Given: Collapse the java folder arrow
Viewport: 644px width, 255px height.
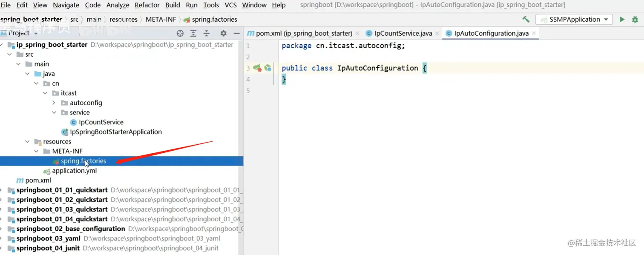Looking at the screenshot, I should tap(27, 74).
